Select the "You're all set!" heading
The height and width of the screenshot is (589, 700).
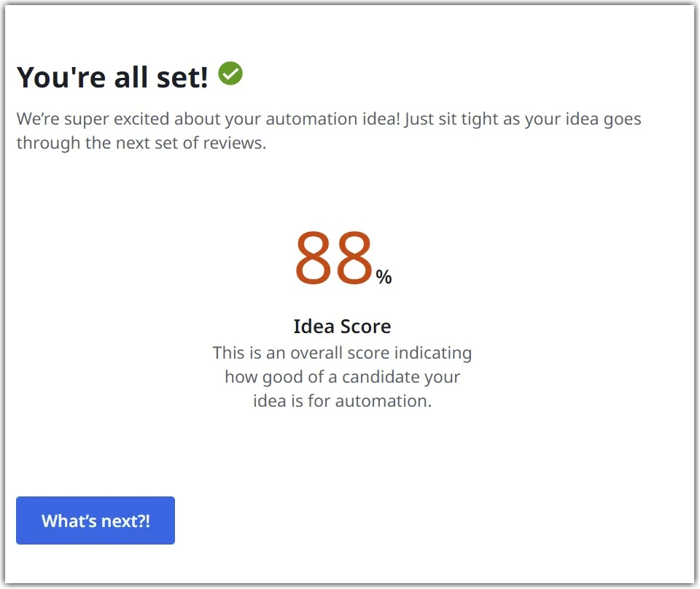pyautogui.click(x=112, y=77)
